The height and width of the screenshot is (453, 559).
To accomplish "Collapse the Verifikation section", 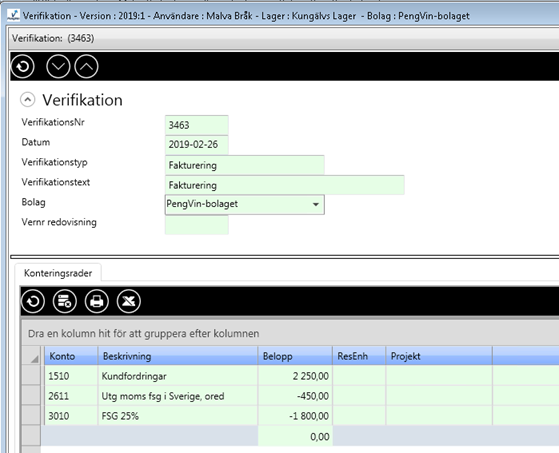I will click(27, 99).
